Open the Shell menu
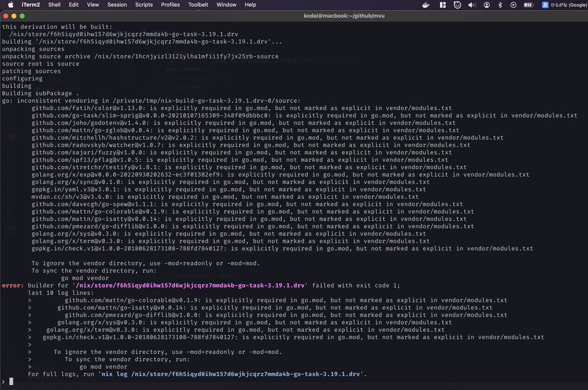The height and width of the screenshot is (390, 588). (x=54, y=5)
